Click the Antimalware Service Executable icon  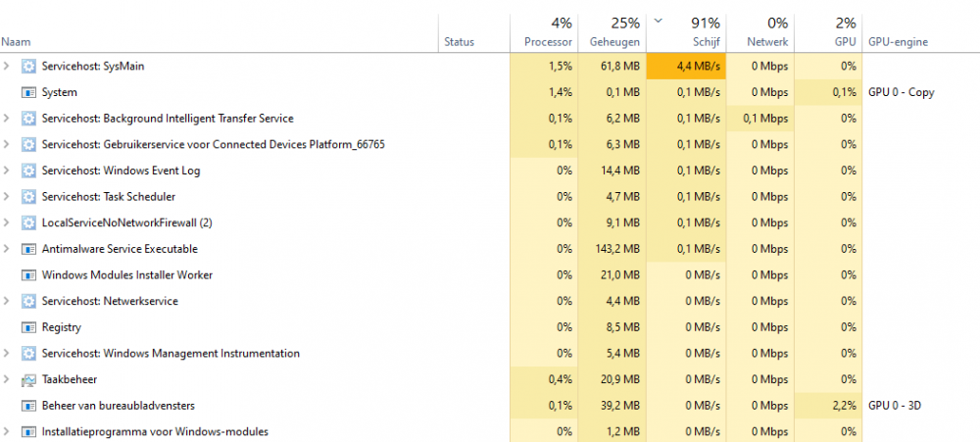pos(28,249)
